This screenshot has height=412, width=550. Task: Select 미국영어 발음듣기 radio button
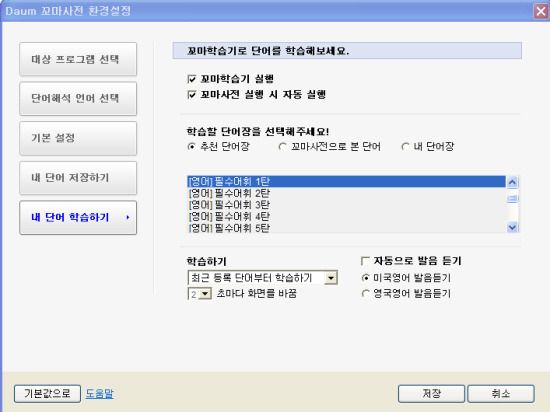[x=365, y=278]
